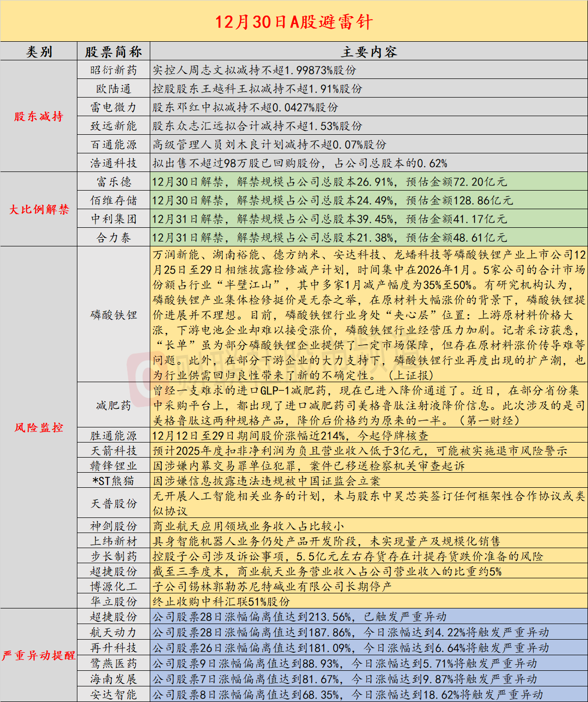
Task: Select stock name 神剑股份
Action: coord(114,526)
